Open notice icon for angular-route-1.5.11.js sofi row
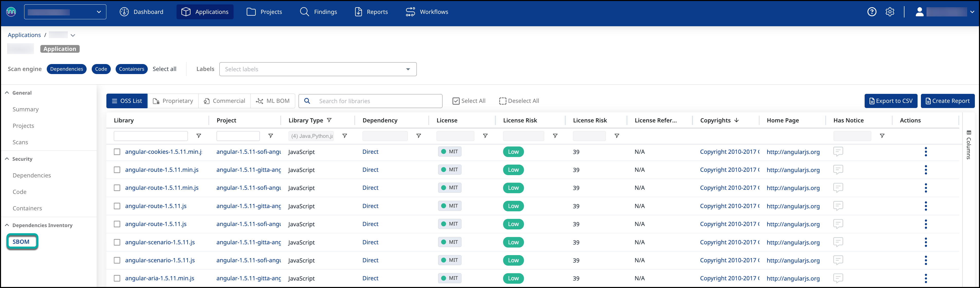980x288 pixels. click(x=838, y=224)
